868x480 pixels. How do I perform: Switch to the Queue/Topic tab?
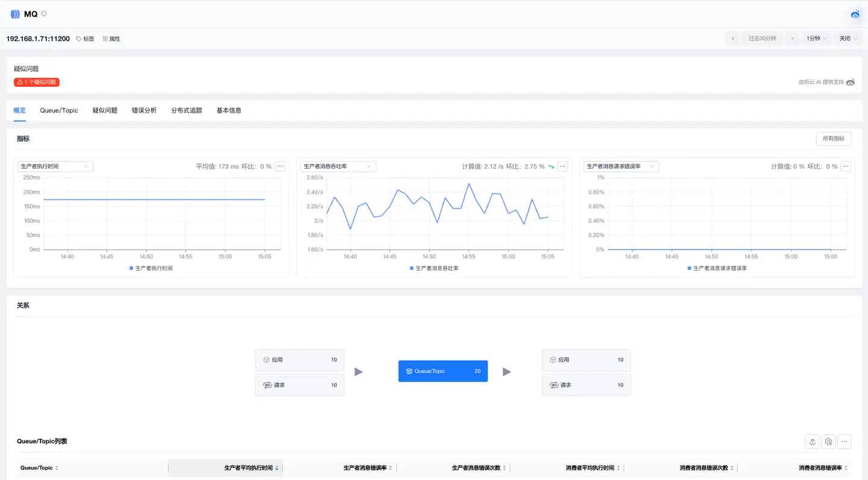coord(58,110)
